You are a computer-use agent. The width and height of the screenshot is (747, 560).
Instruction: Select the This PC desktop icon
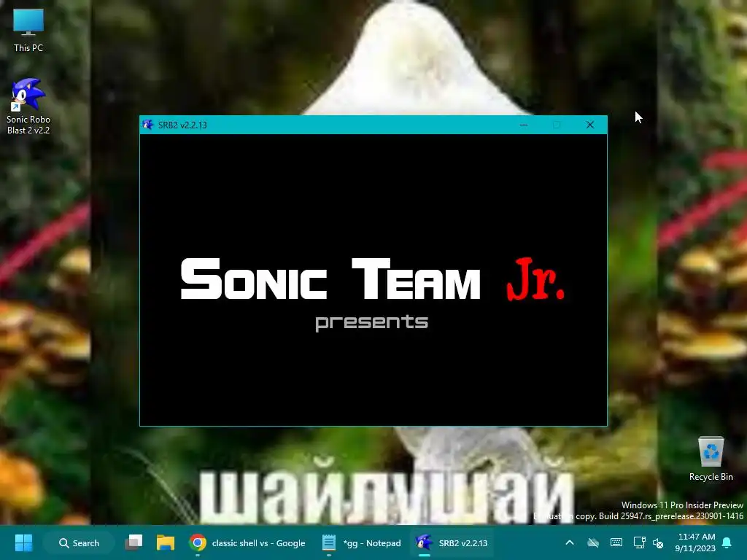[28, 31]
